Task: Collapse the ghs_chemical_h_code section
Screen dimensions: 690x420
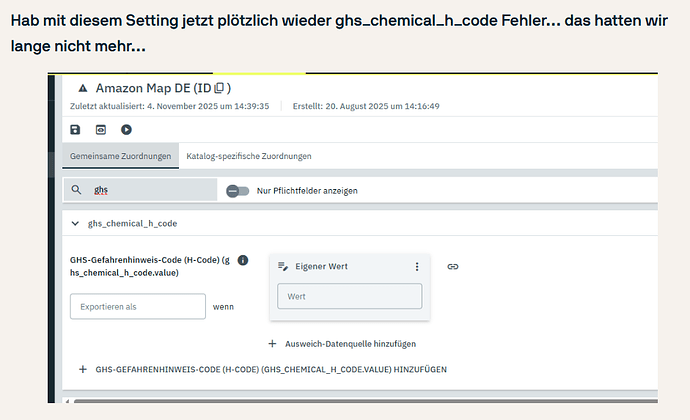Action: [x=76, y=224]
